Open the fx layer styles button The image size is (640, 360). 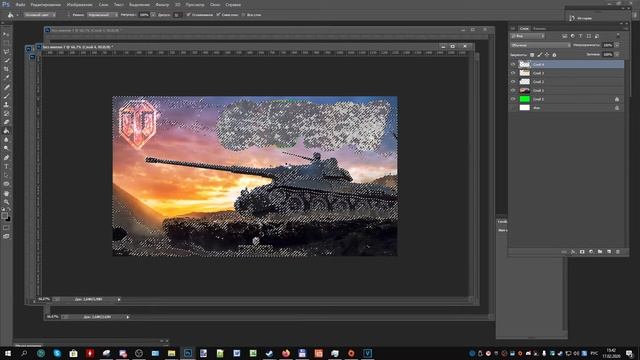pyautogui.click(x=573, y=252)
